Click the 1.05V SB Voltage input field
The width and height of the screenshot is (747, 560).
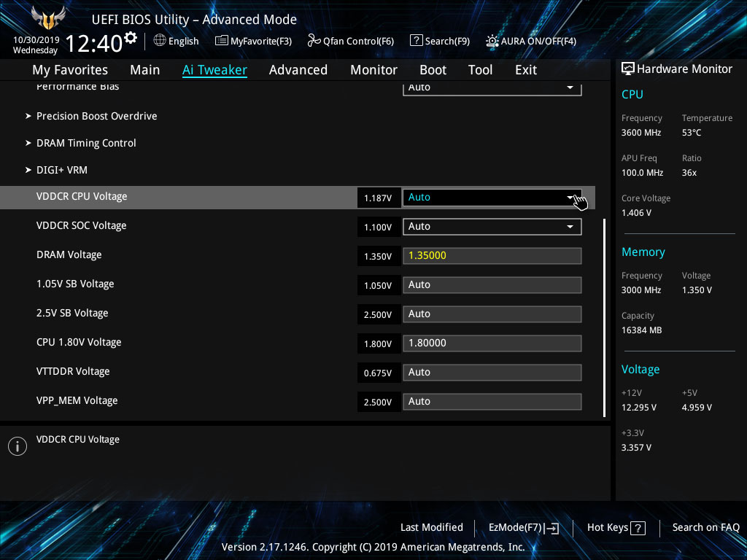(492, 285)
